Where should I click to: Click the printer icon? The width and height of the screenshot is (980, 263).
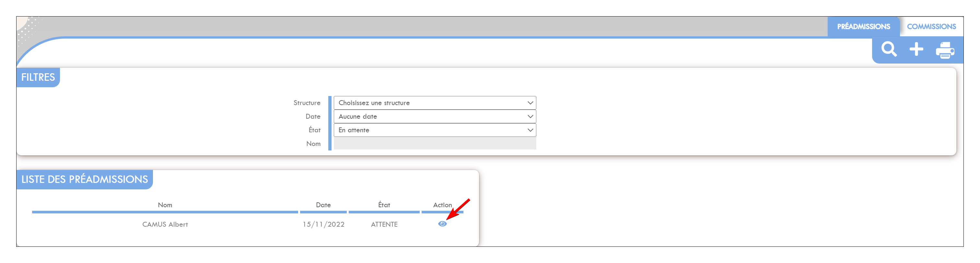945,50
